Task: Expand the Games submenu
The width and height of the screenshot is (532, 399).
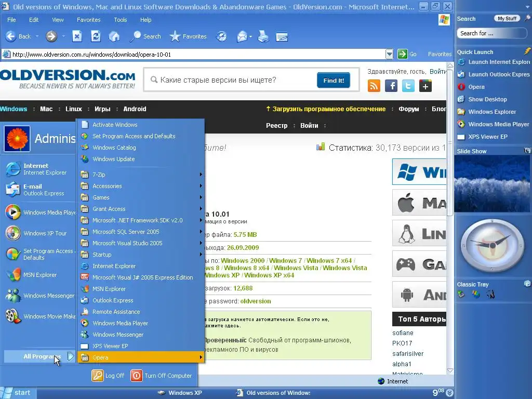Action: click(141, 197)
